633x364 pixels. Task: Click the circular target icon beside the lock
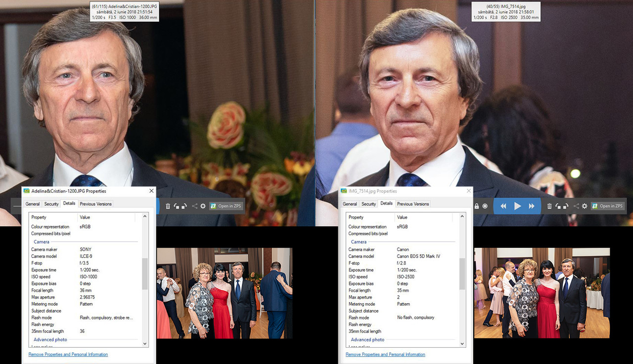tap(485, 206)
